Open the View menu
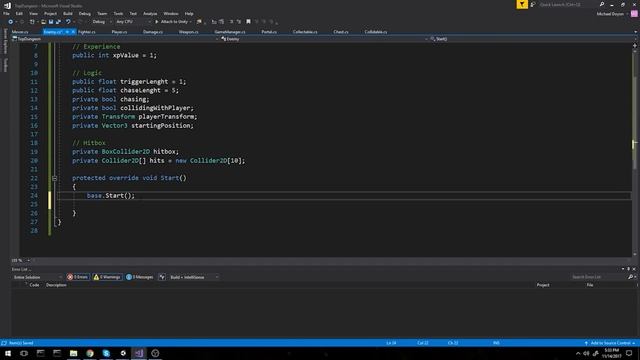640x360 pixels. point(33,13)
